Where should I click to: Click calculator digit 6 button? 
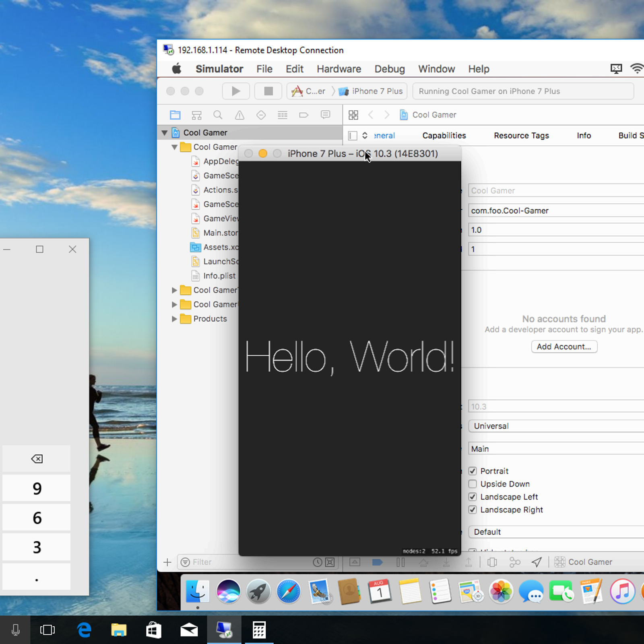tap(37, 518)
